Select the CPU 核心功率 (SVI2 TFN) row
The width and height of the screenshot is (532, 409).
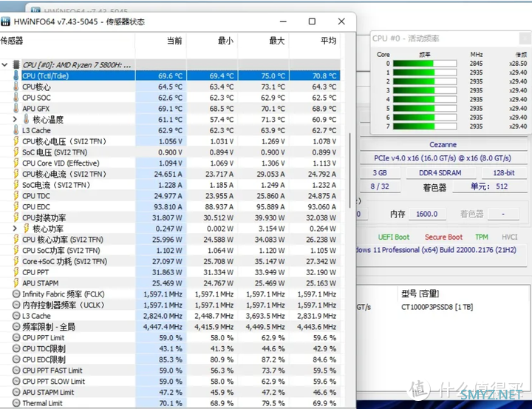pyautogui.click(x=170, y=240)
